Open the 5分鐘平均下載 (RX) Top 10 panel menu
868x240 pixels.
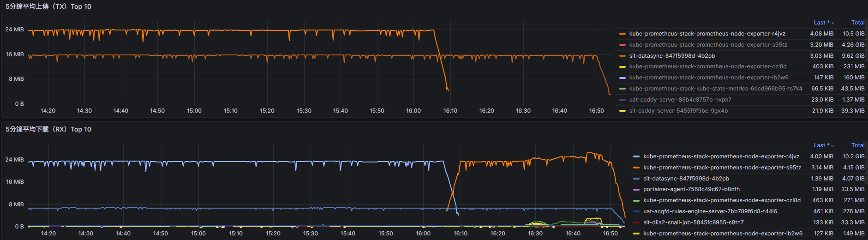point(48,129)
